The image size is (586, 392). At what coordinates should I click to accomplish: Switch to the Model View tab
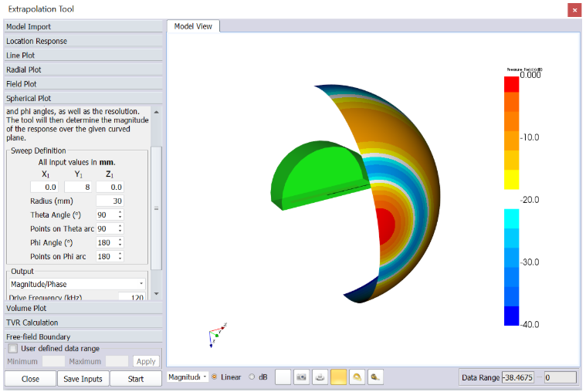point(193,26)
